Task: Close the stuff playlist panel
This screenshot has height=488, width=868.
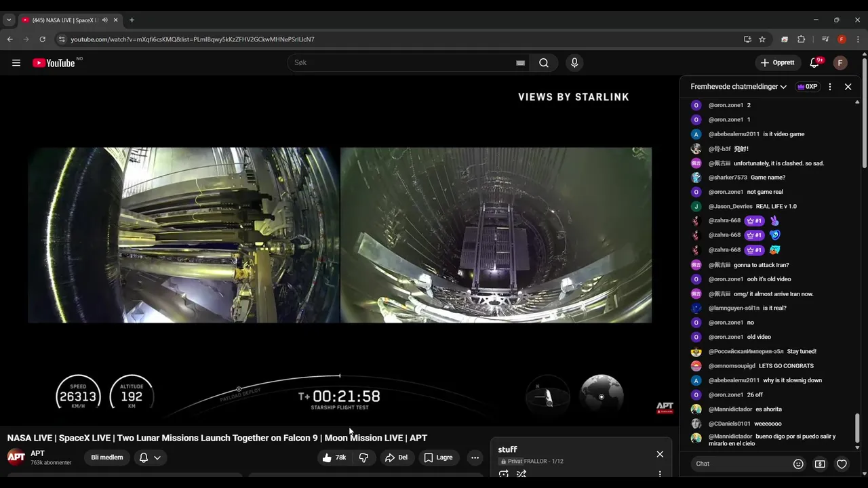Action: 660,454
